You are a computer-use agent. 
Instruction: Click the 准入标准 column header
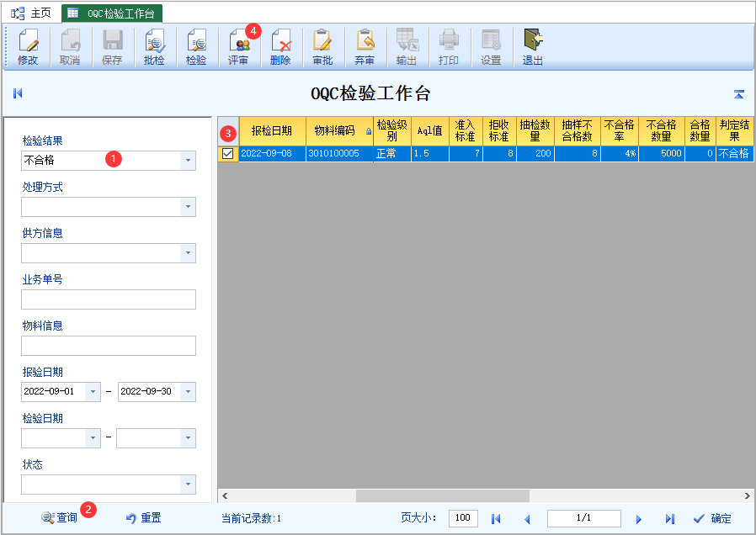466,131
